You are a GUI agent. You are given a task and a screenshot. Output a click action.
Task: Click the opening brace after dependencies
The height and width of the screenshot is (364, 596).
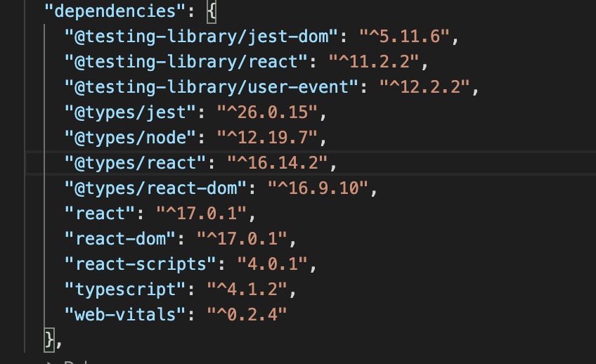click(212, 11)
